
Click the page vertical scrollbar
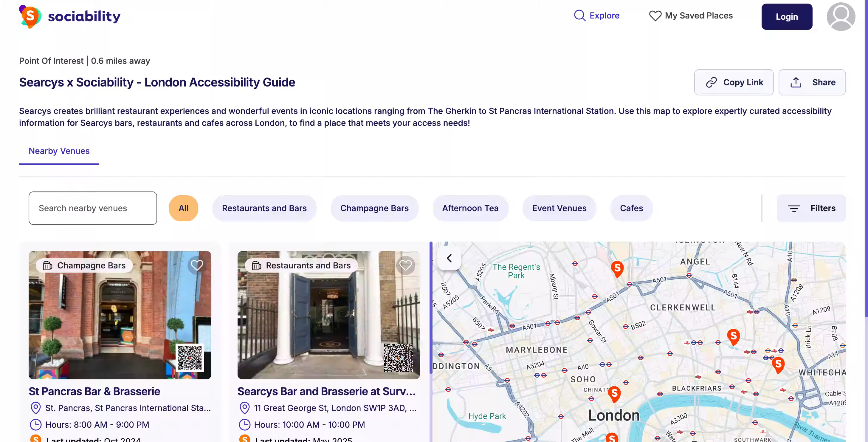(866, 158)
